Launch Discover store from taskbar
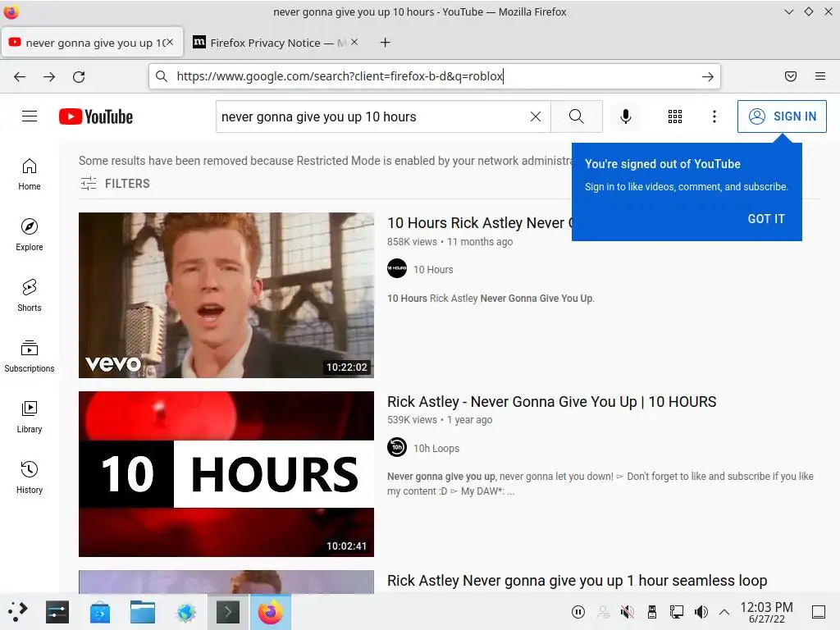 [99, 612]
